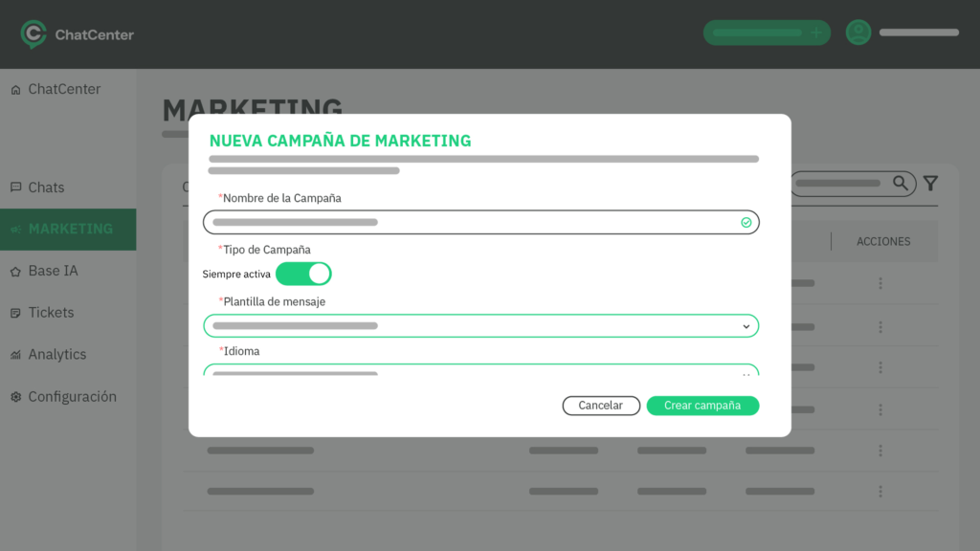The height and width of the screenshot is (551, 980).
Task: Open the filter funnel icon
Action: (929, 184)
